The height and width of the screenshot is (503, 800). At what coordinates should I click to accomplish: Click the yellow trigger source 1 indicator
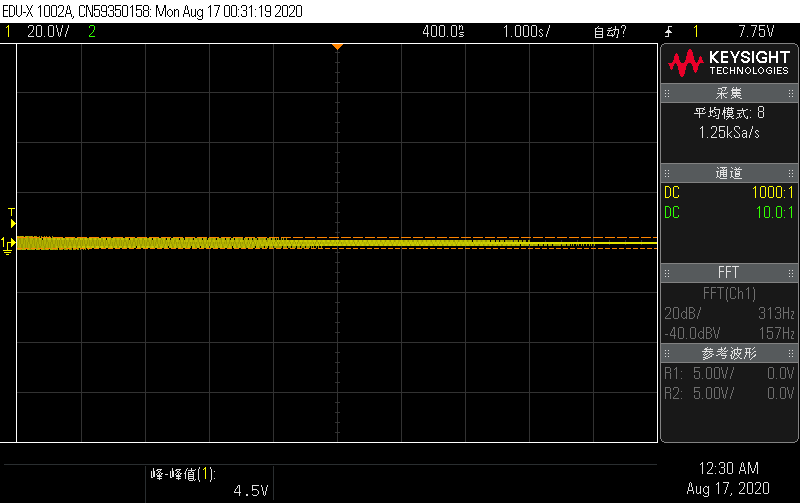[x=696, y=32]
